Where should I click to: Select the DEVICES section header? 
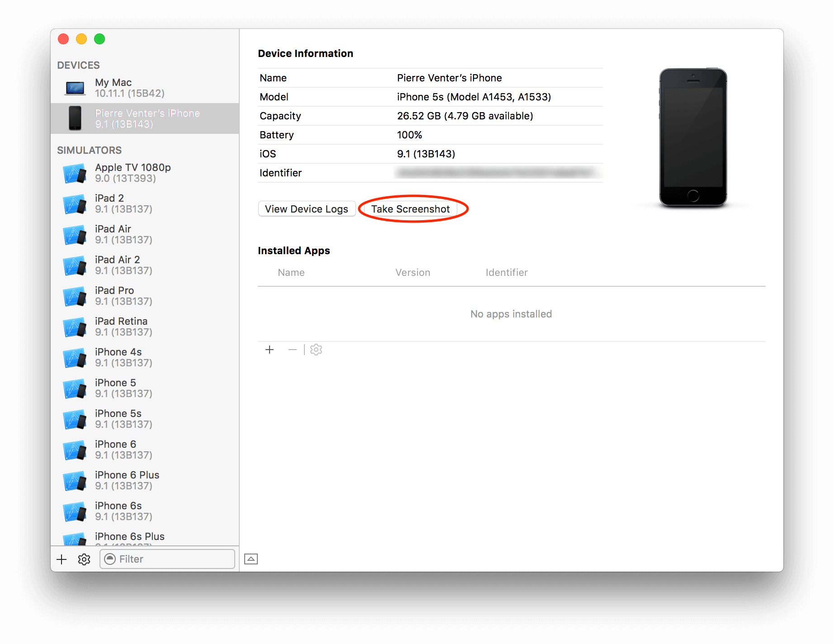point(78,65)
